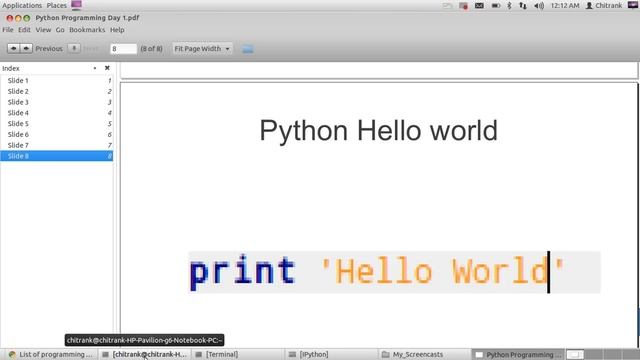This screenshot has height=360, width=640.
Task: Open the Go menu
Action: (x=60, y=30)
